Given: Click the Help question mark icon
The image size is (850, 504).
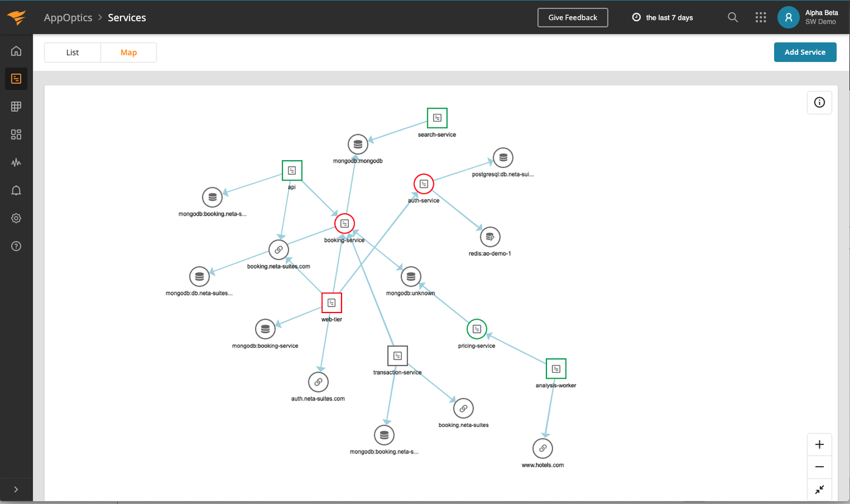Looking at the screenshot, I should [16, 246].
